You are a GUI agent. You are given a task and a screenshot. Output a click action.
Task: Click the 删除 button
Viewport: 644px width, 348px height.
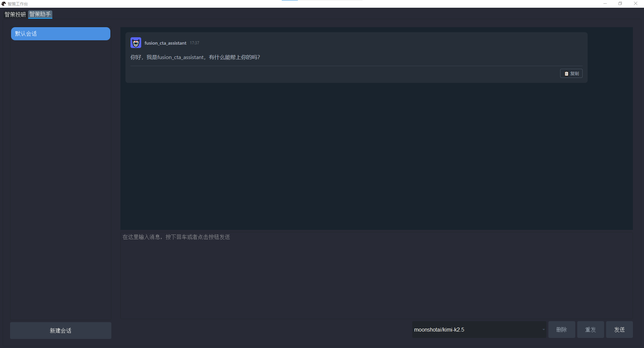[x=561, y=330]
